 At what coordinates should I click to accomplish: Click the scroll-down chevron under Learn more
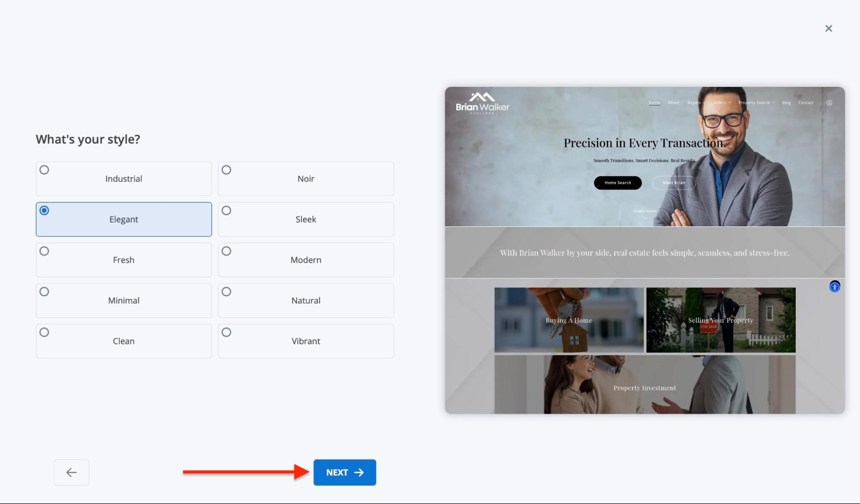pos(644,218)
